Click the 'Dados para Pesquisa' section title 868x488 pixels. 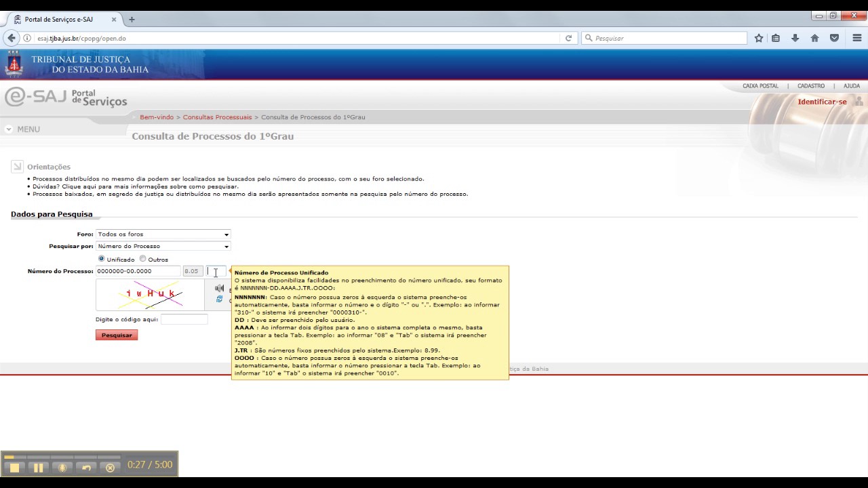pyautogui.click(x=52, y=214)
